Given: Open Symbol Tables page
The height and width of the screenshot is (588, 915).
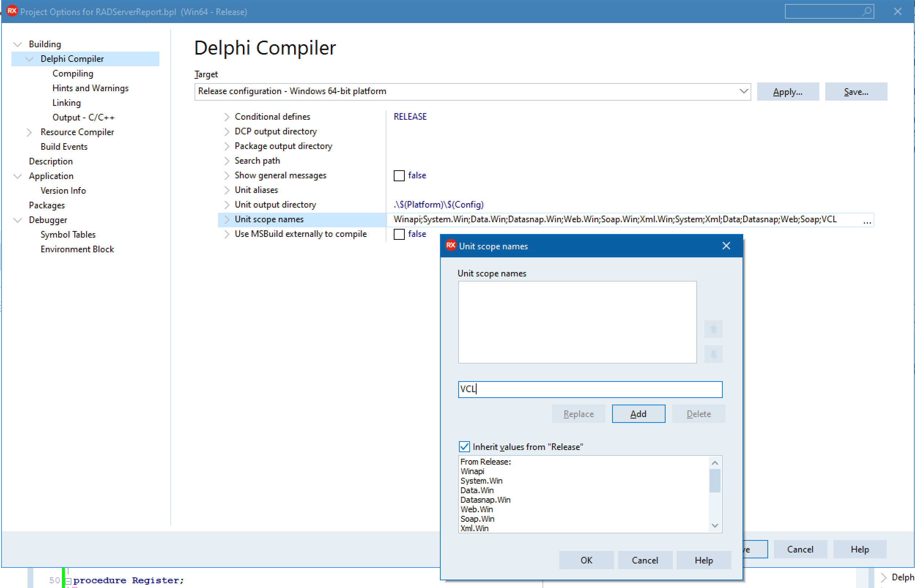Looking at the screenshot, I should (68, 234).
